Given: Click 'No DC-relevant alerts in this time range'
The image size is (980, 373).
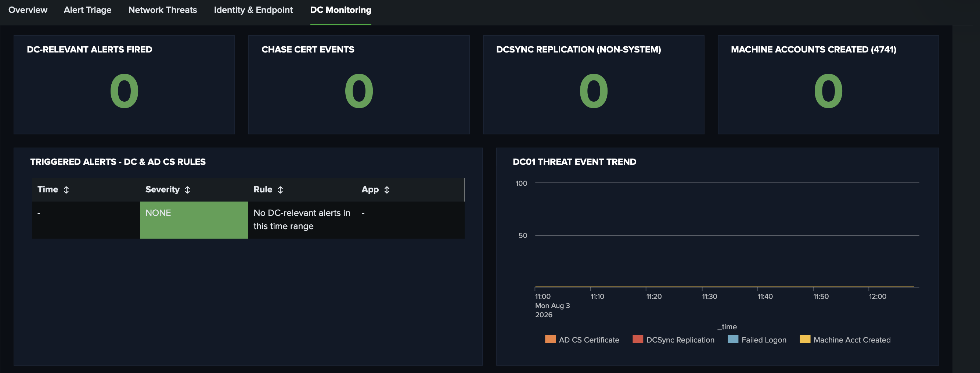Looking at the screenshot, I should [x=302, y=220].
